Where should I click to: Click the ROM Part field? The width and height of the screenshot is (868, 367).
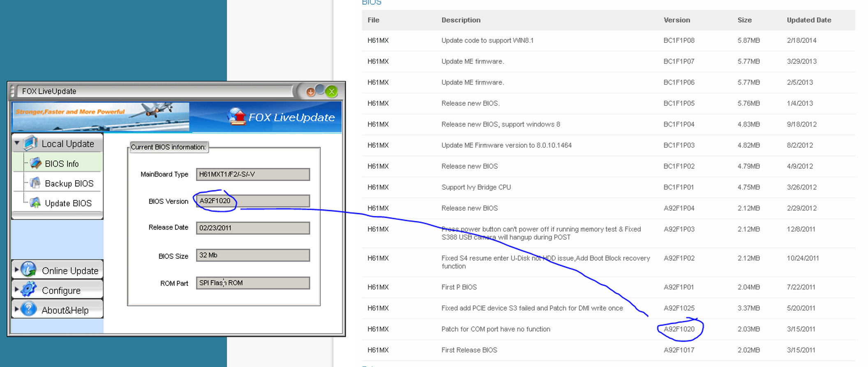coord(253,283)
